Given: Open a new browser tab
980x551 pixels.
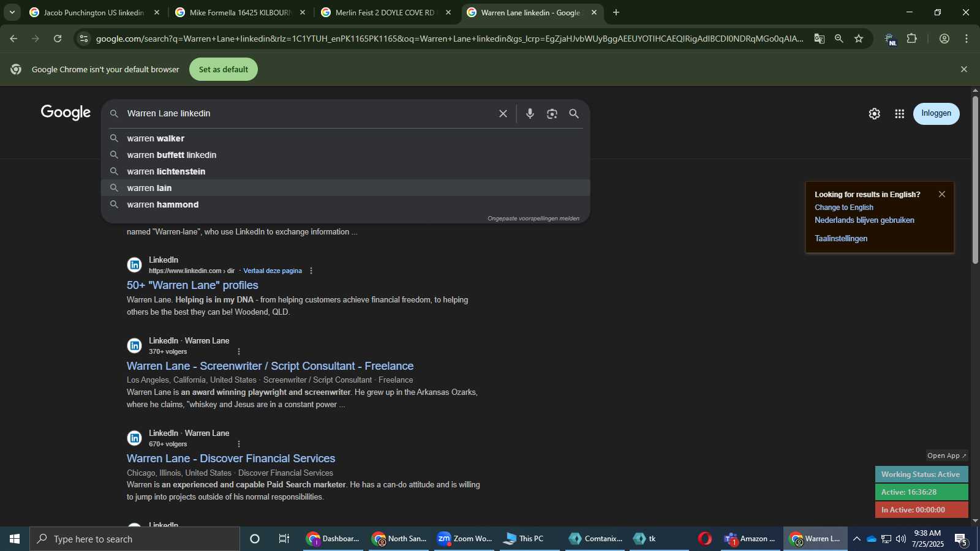Looking at the screenshot, I should tap(616, 12).
